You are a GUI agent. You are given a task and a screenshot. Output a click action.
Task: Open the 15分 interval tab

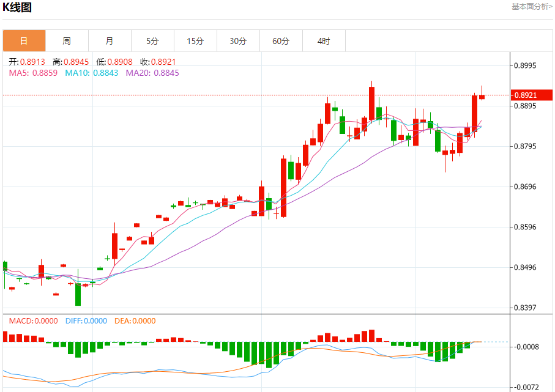[x=195, y=41]
